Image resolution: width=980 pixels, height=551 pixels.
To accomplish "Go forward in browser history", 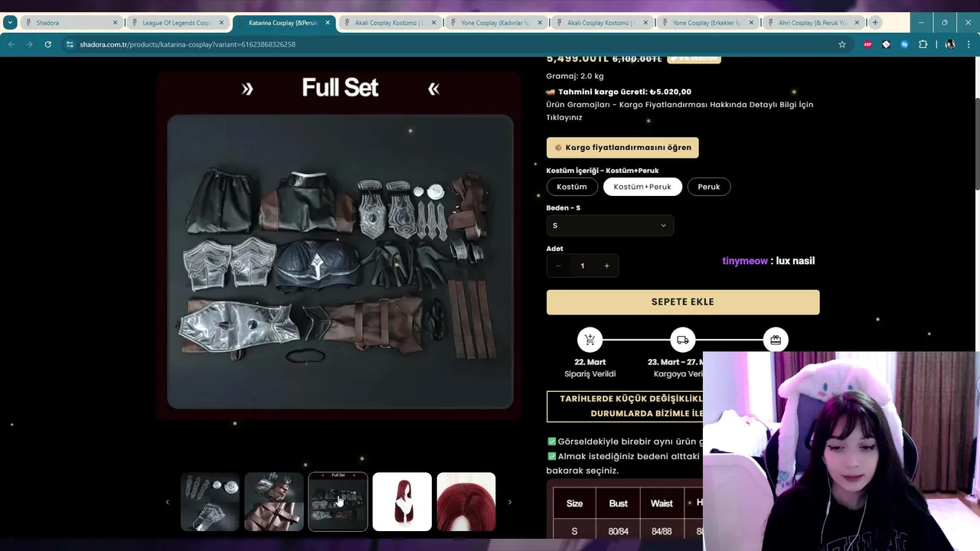I will click(x=29, y=44).
